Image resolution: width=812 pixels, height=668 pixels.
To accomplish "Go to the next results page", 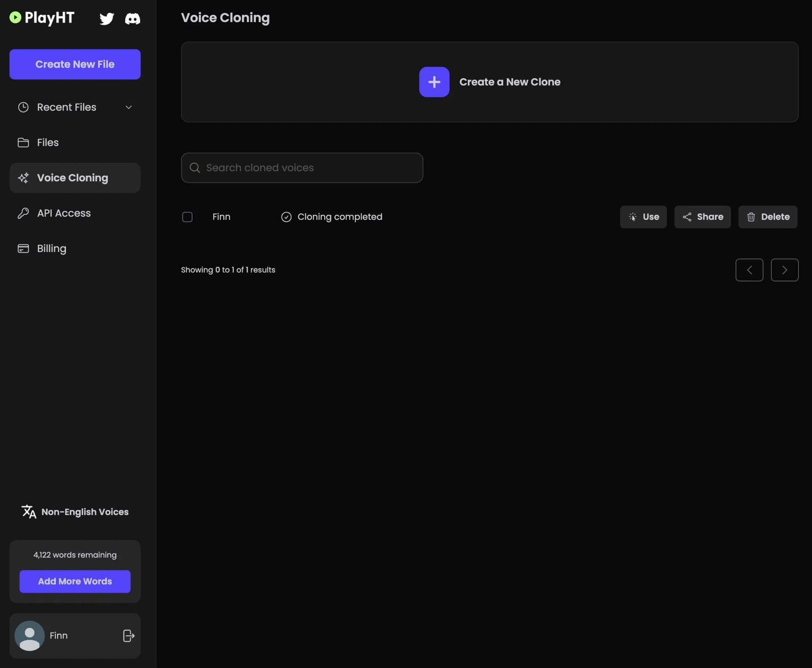I will tap(785, 270).
